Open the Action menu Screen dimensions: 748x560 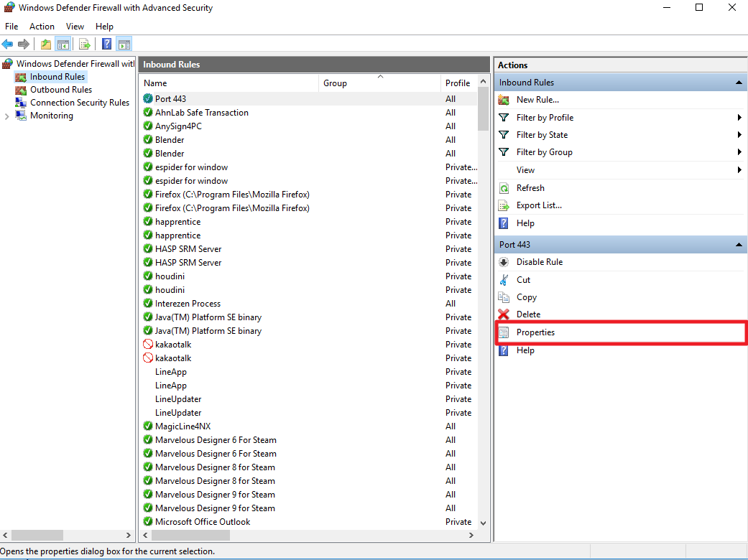click(42, 27)
